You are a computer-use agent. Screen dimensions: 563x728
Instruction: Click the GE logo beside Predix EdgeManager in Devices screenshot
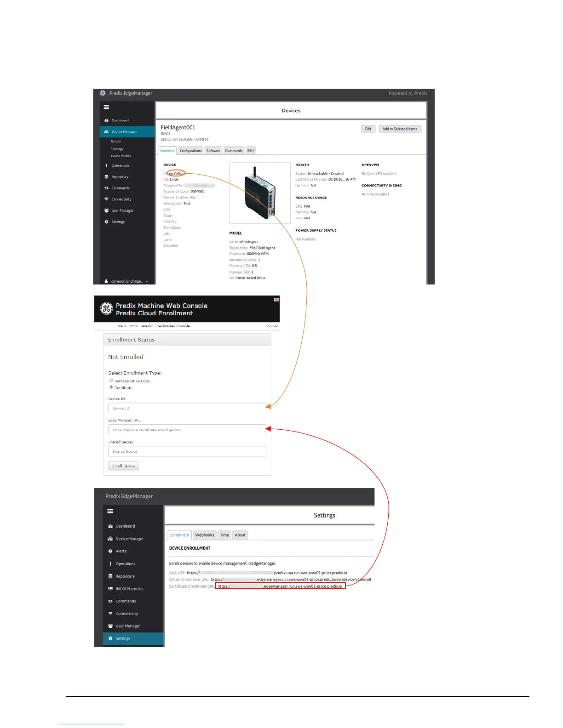point(103,93)
